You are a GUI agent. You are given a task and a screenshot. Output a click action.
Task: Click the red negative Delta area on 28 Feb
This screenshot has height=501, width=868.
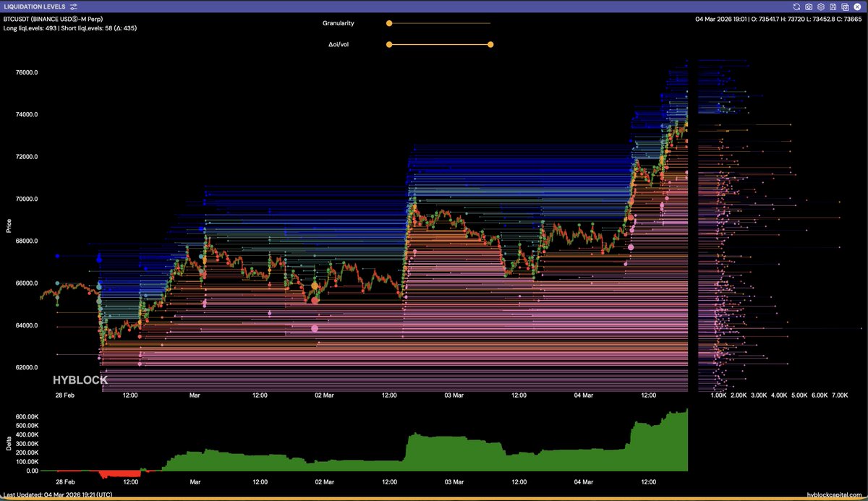point(119,474)
